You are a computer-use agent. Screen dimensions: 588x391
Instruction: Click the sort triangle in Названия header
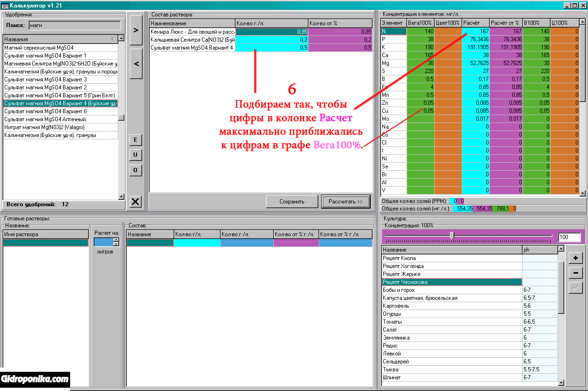point(113,39)
